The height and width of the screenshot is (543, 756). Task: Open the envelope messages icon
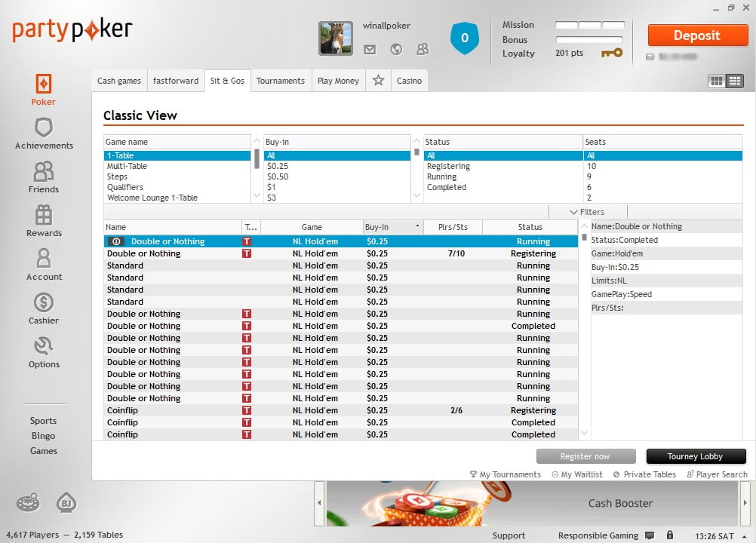(x=370, y=49)
